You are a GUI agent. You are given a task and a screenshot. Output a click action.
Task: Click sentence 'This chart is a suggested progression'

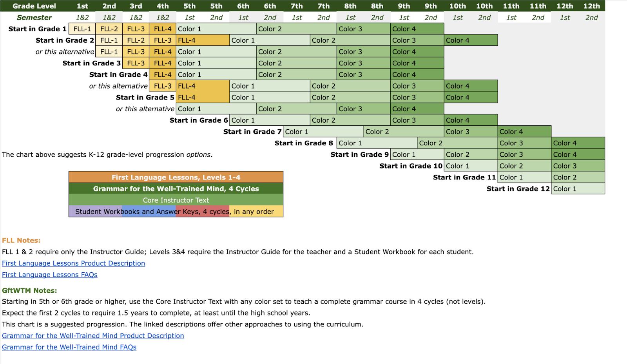[183, 324]
